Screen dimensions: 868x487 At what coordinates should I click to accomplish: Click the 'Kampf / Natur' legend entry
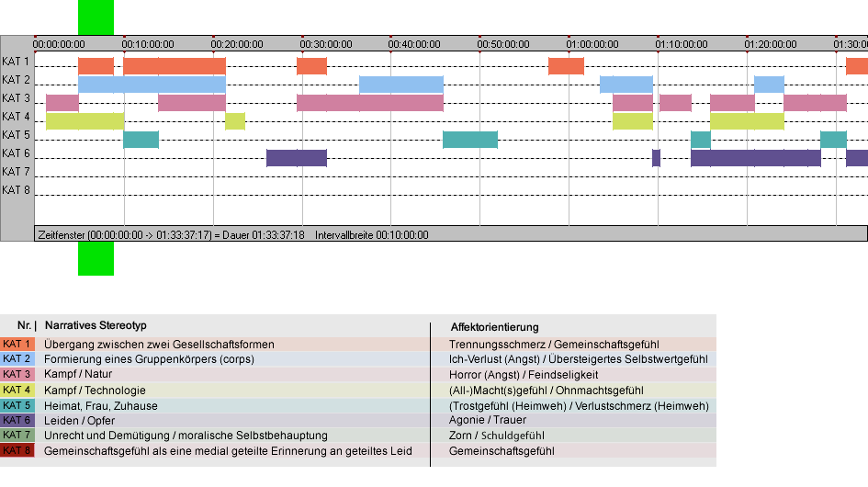coord(78,374)
